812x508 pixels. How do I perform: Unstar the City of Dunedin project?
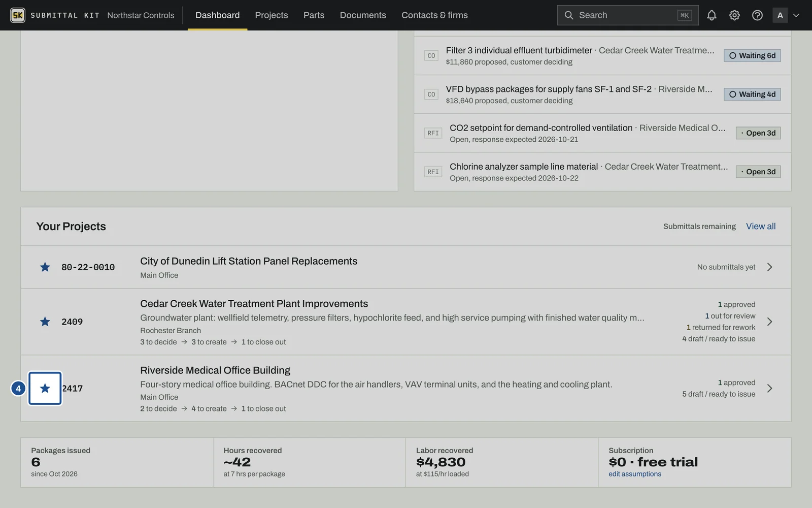point(45,267)
